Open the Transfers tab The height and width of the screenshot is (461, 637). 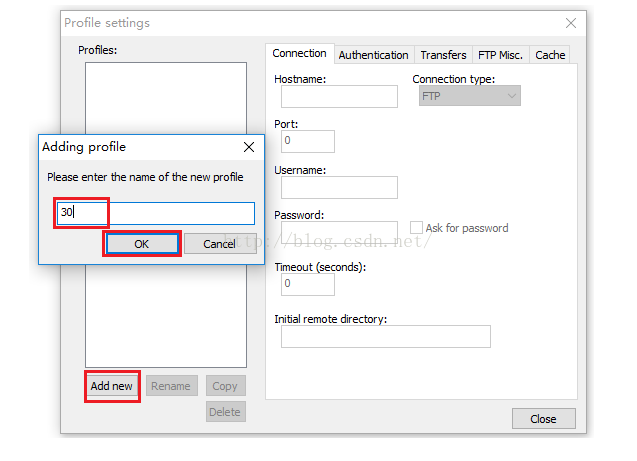coord(443,55)
